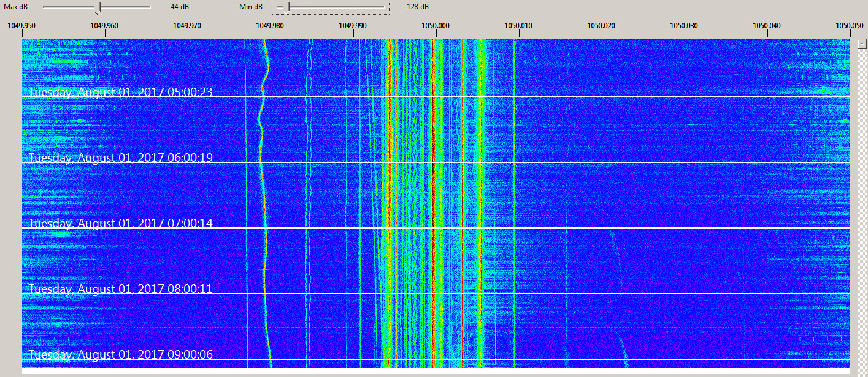Image resolution: width=868 pixels, height=377 pixels.
Task: Click the -128 dB value label
Action: click(417, 7)
